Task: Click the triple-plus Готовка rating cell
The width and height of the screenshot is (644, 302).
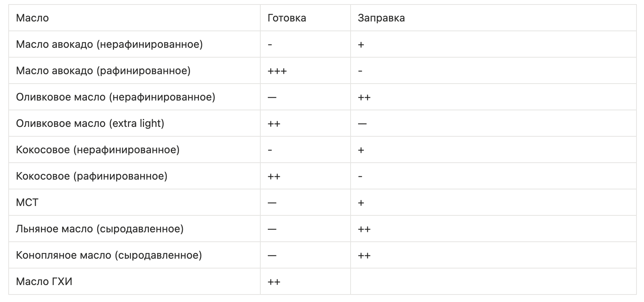Action: pos(277,71)
